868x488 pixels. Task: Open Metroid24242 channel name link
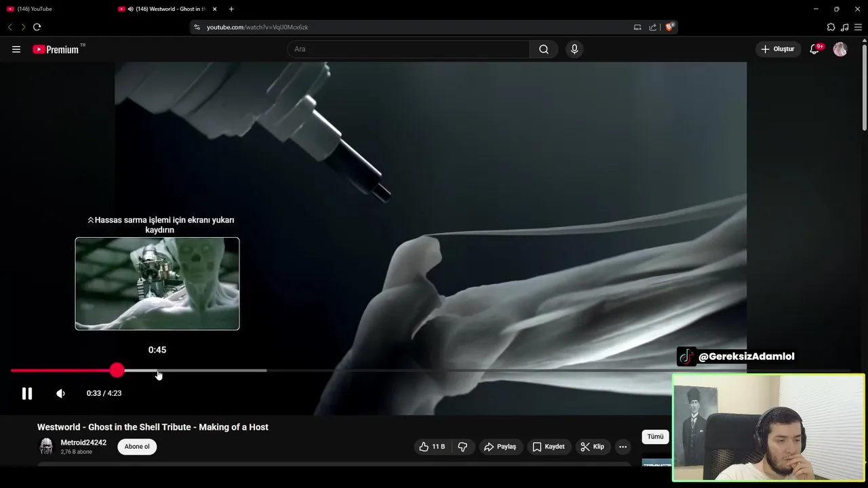click(x=83, y=443)
